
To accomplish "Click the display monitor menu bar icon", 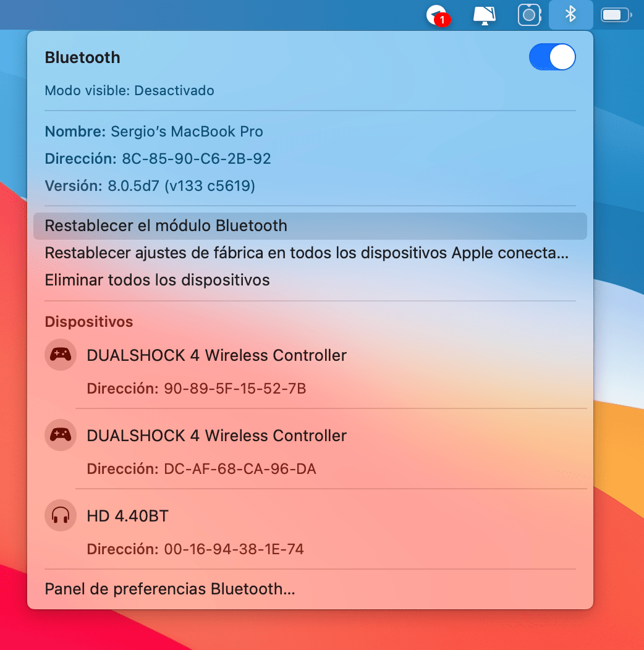I will tap(485, 15).
